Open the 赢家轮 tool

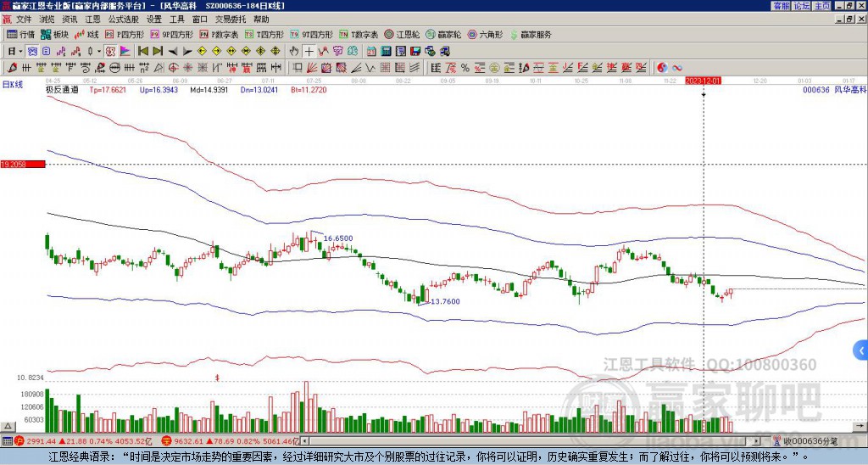pyautogui.click(x=444, y=34)
